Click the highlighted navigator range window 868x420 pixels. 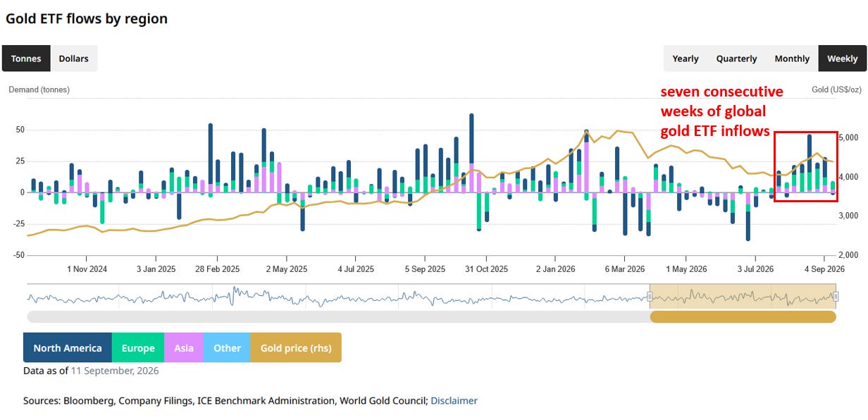pyautogui.click(x=743, y=297)
